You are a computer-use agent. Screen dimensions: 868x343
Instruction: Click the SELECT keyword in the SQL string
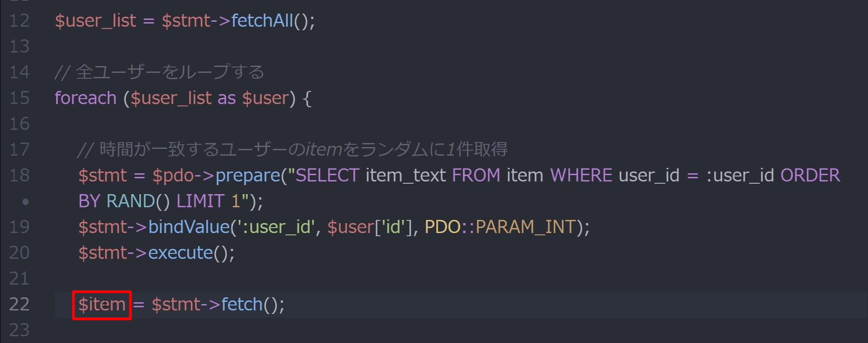coord(327,176)
